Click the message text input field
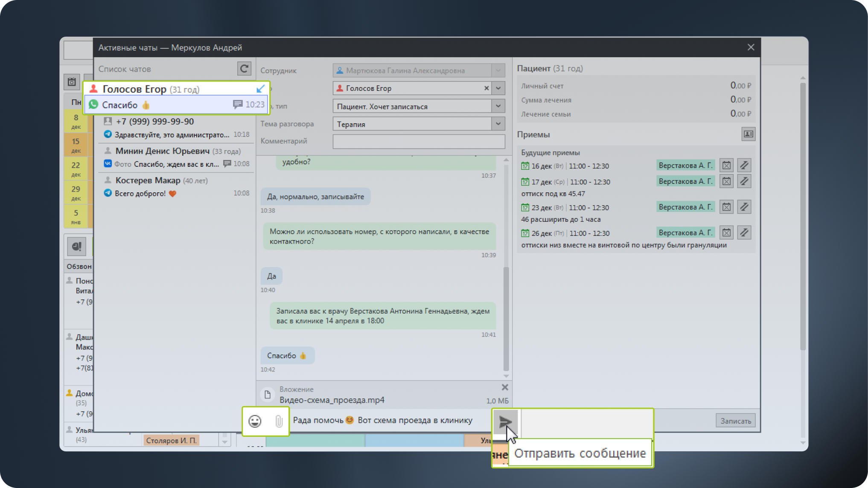The image size is (868, 488). click(x=390, y=421)
